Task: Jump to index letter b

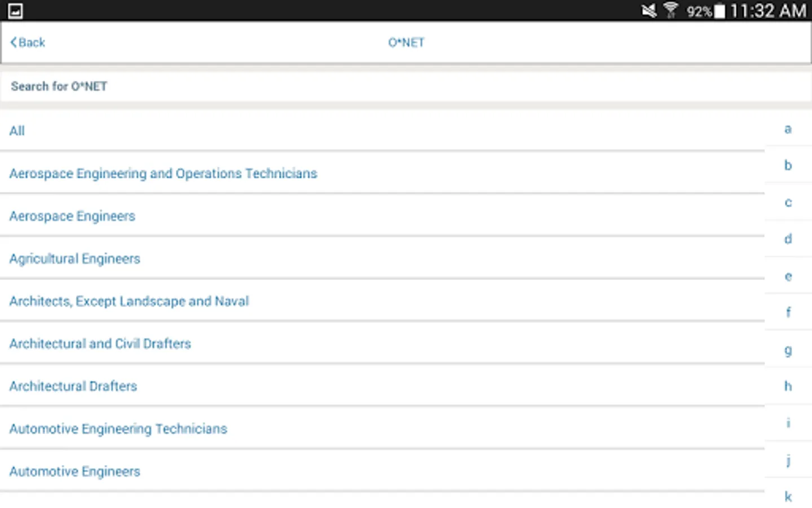Action: click(788, 165)
